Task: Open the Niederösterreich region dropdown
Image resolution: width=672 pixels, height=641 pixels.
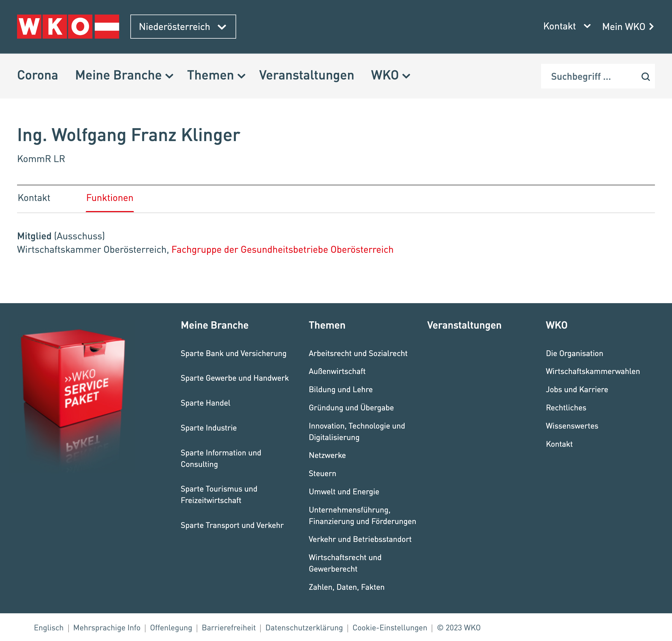Action: 183,27
